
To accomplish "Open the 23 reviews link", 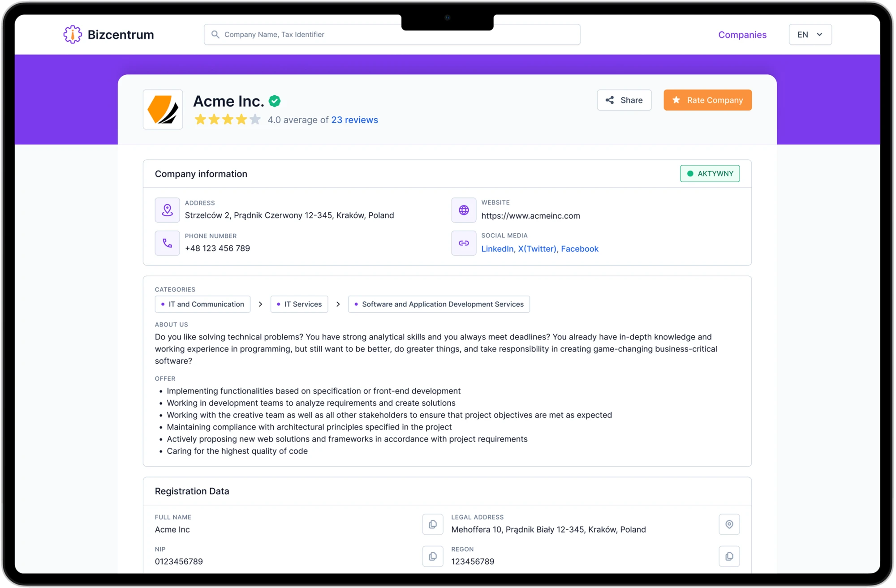I will (354, 120).
